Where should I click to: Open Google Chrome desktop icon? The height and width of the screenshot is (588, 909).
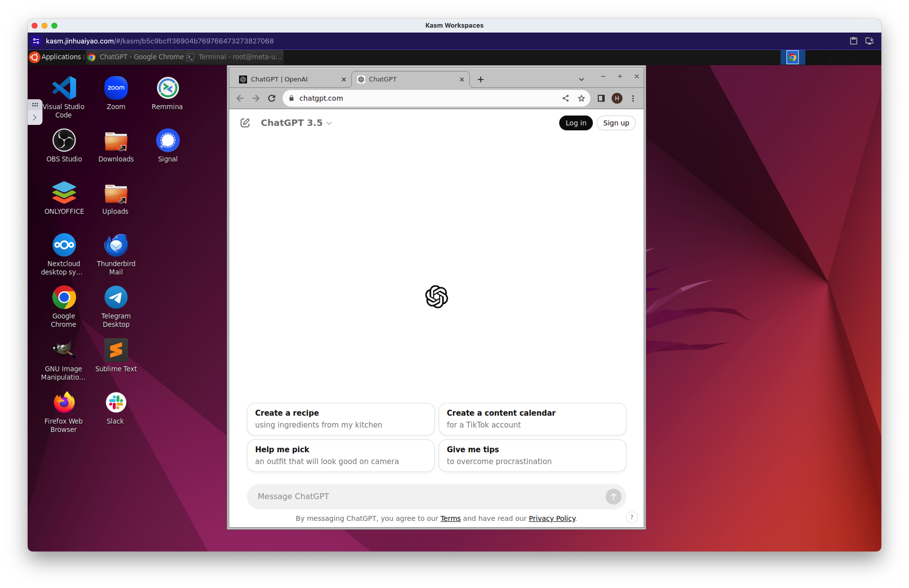(64, 306)
